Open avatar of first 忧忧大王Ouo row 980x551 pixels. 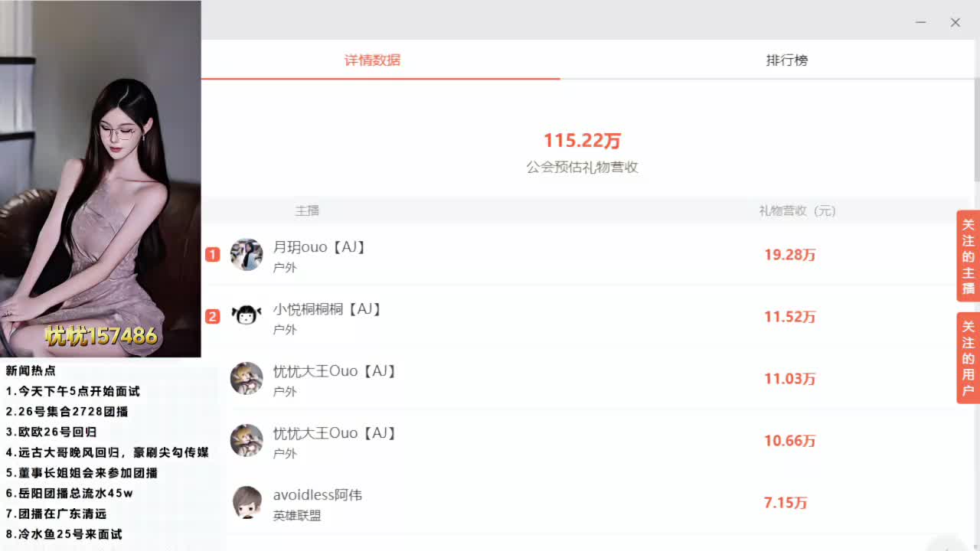(x=247, y=378)
